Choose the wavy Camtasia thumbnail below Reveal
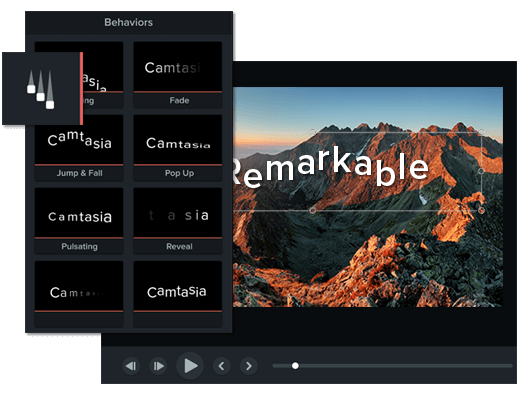The width and height of the screenshot is (520, 400). [178, 287]
